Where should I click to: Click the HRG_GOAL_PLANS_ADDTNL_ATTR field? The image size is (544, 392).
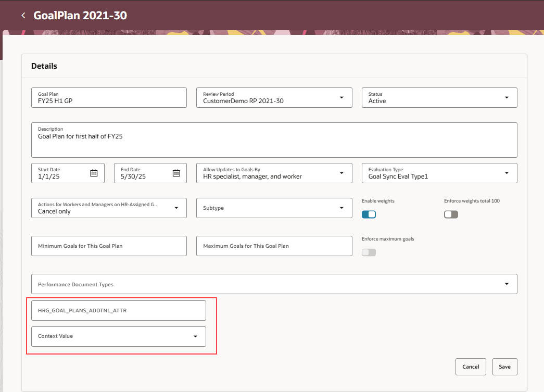(119, 310)
